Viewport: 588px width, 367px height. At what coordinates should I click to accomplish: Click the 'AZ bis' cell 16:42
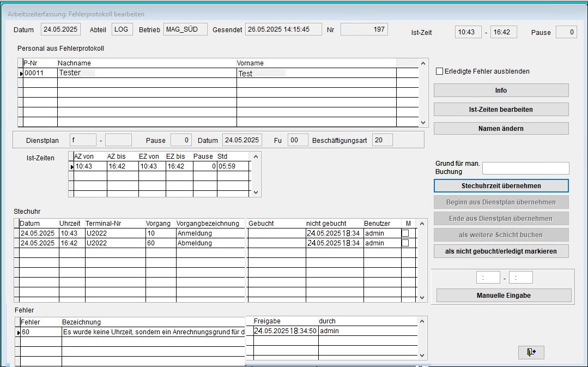click(123, 166)
